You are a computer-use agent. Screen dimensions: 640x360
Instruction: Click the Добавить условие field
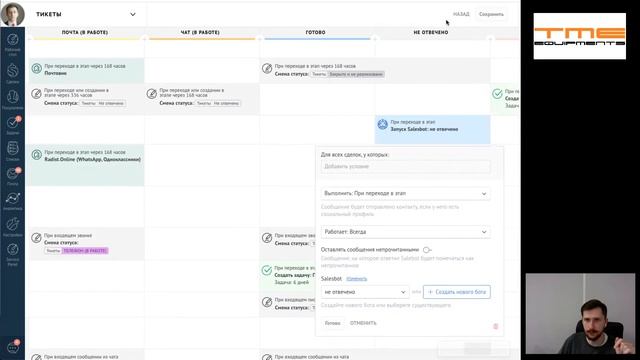(x=405, y=167)
